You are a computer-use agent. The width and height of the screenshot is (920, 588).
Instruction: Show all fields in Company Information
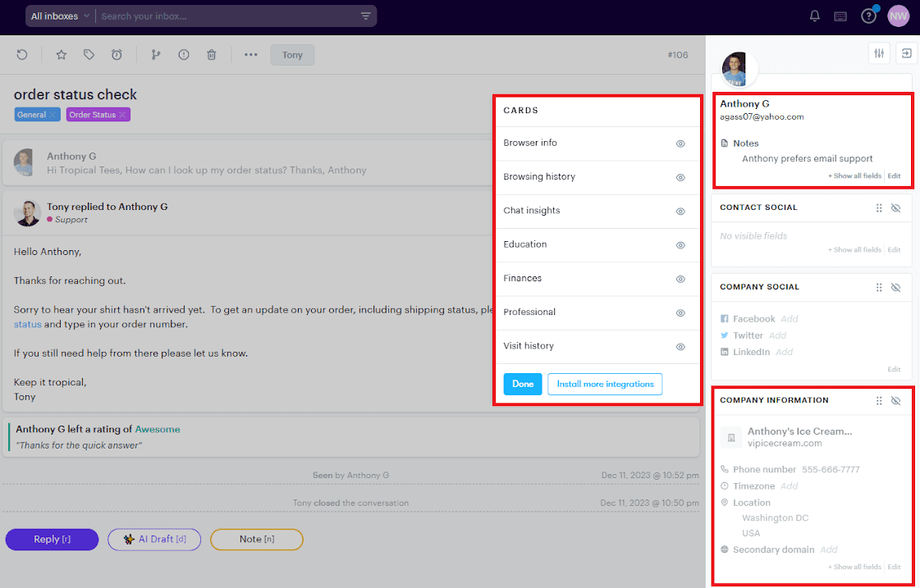click(854, 567)
